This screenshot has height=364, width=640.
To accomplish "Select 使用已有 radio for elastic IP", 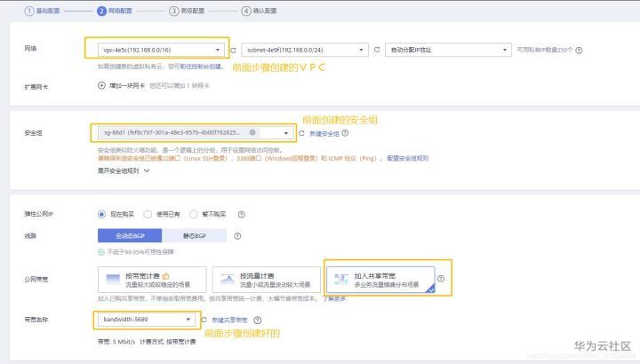I will click(148, 215).
